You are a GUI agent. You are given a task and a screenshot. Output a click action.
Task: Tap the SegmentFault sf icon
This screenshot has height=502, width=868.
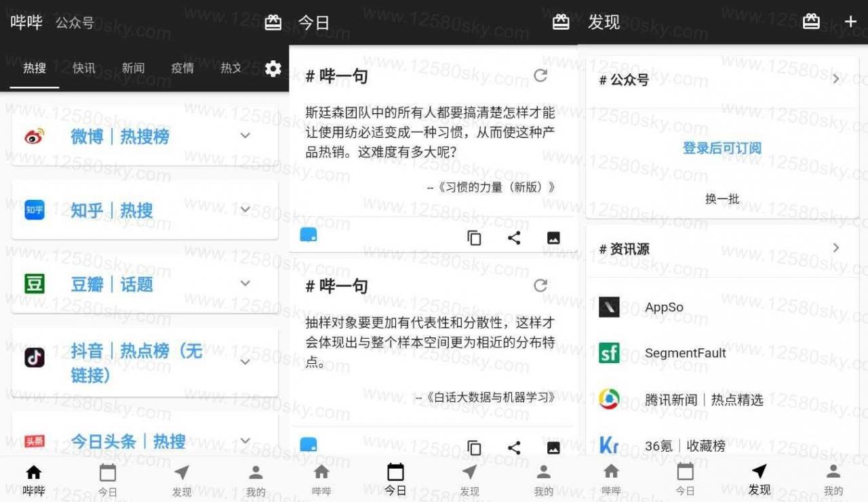click(x=609, y=353)
